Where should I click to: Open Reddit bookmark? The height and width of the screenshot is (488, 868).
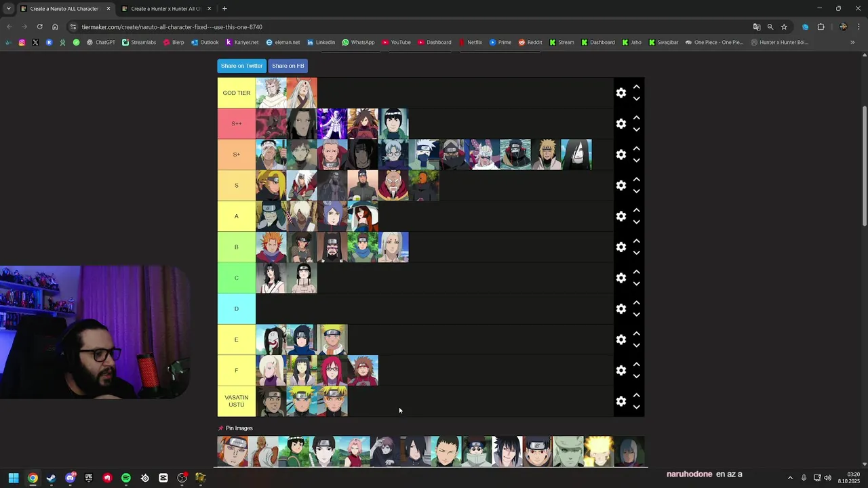(530, 42)
